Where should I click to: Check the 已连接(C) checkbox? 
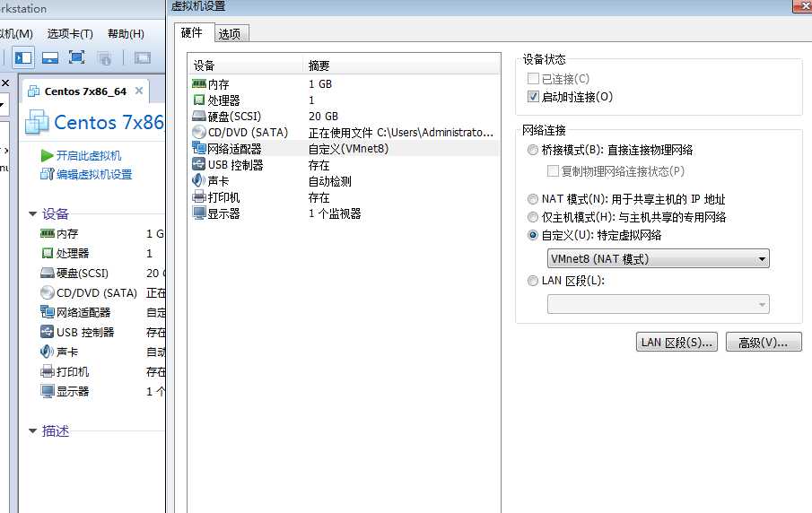pyautogui.click(x=533, y=79)
